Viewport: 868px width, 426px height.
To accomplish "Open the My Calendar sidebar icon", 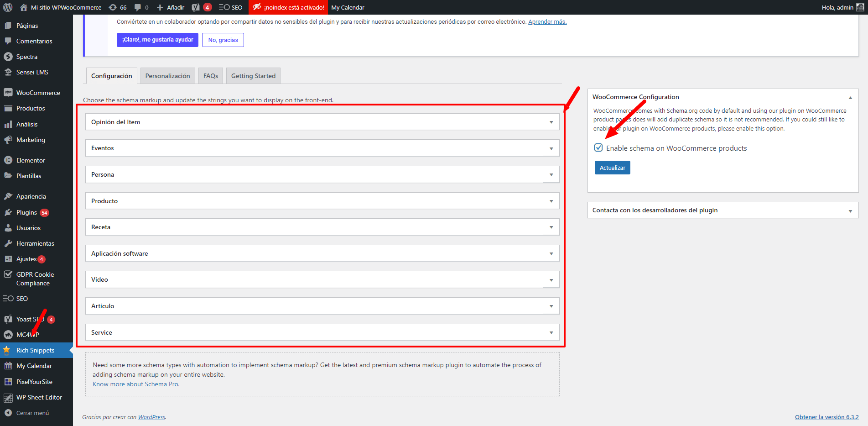I will tap(8, 366).
